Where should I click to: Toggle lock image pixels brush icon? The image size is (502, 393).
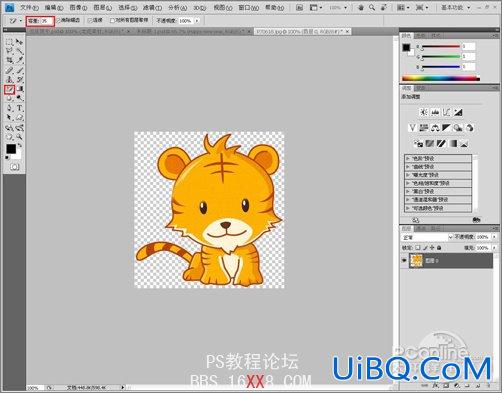click(425, 248)
